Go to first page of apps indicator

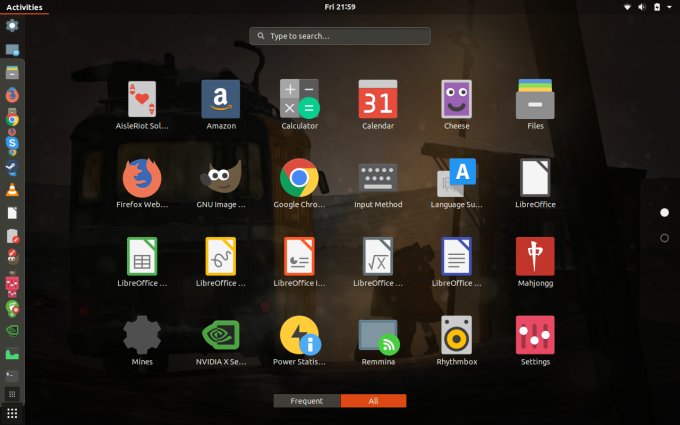coord(664,212)
